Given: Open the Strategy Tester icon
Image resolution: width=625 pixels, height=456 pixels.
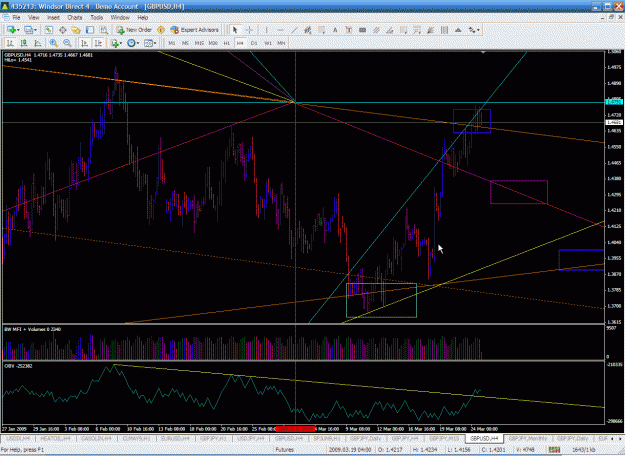Looking at the screenshot, I should (x=104, y=30).
